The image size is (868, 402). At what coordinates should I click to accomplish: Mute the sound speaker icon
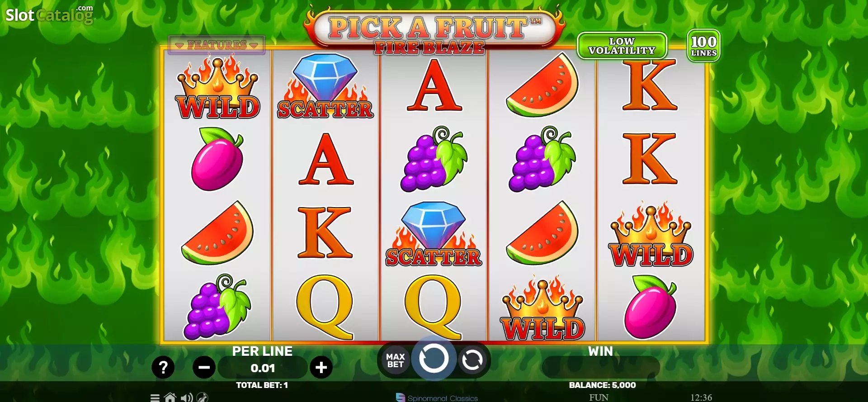click(x=187, y=397)
